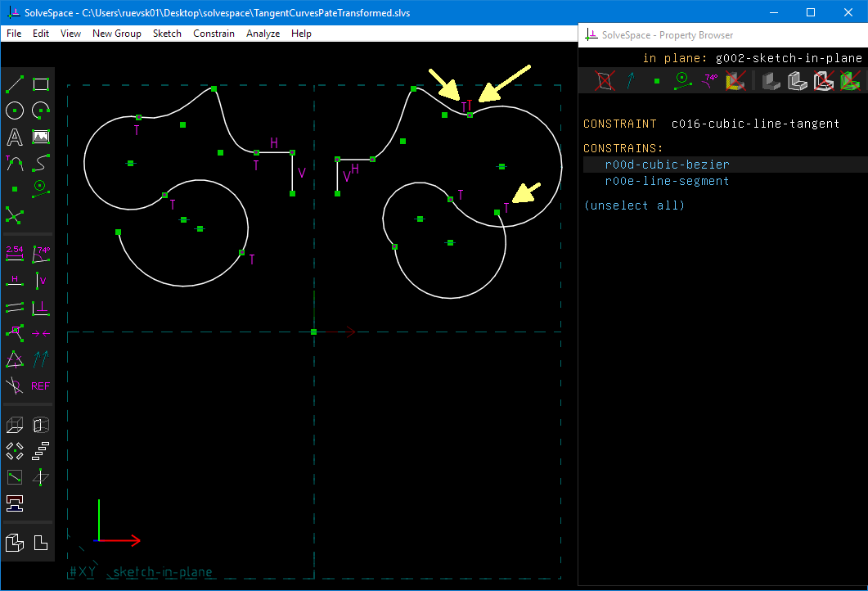Toggle points visibility in Property Browser
The width and height of the screenshot is (868, 591).
pyautogui.click(x=657, y=81)
